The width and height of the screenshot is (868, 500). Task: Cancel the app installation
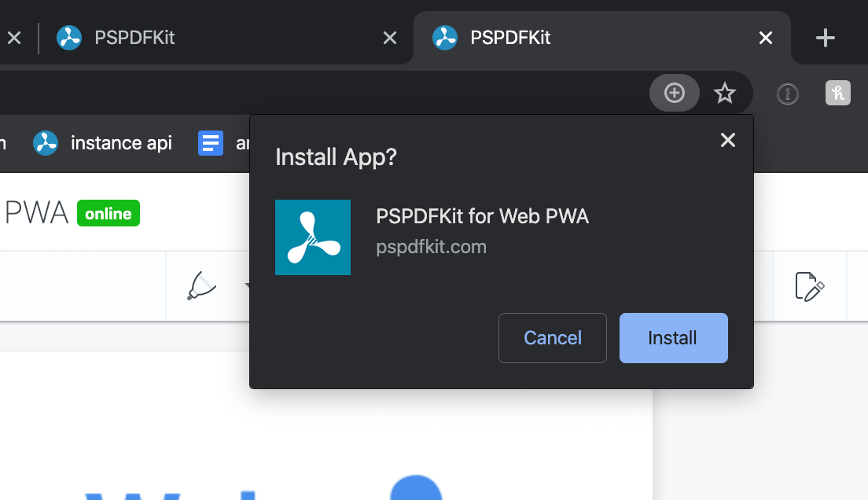pyautogui.click(x=552, y=337)
